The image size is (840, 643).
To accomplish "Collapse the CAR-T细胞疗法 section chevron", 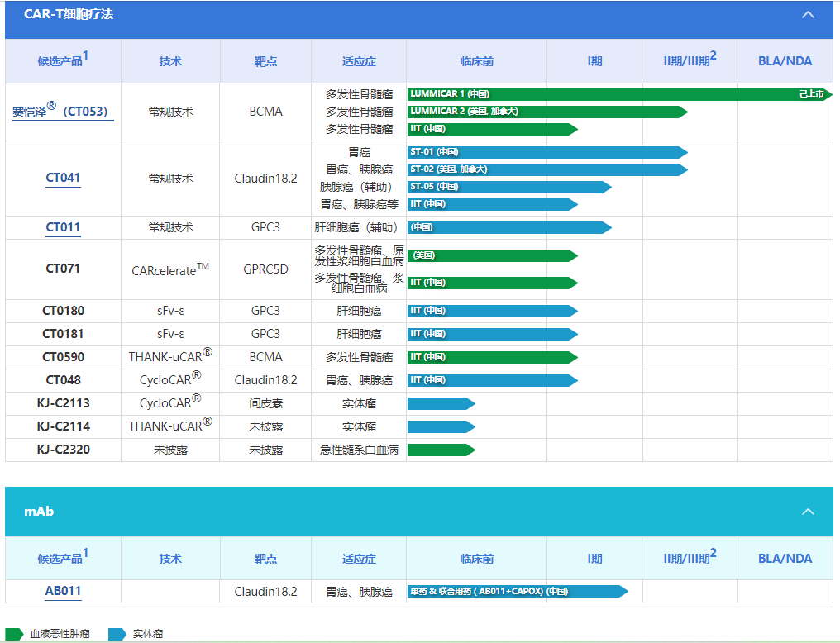I will pos(808,15).
